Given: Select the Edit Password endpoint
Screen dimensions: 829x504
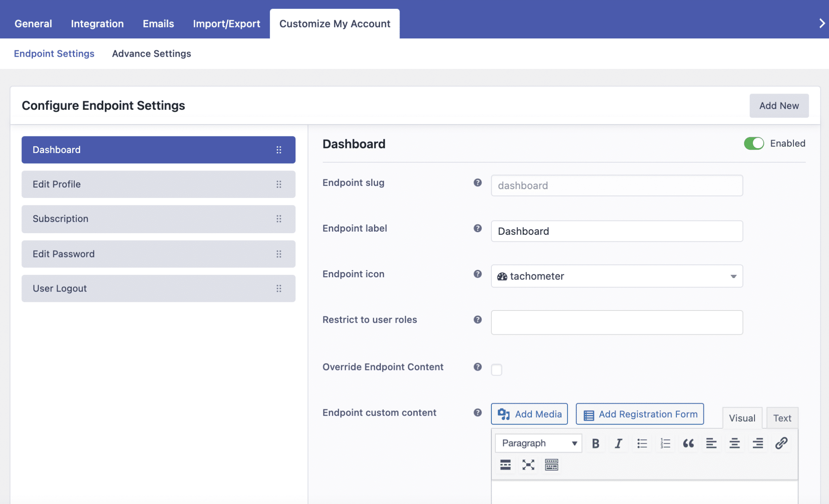Looking at the screenshot, I should pos(158,254).
